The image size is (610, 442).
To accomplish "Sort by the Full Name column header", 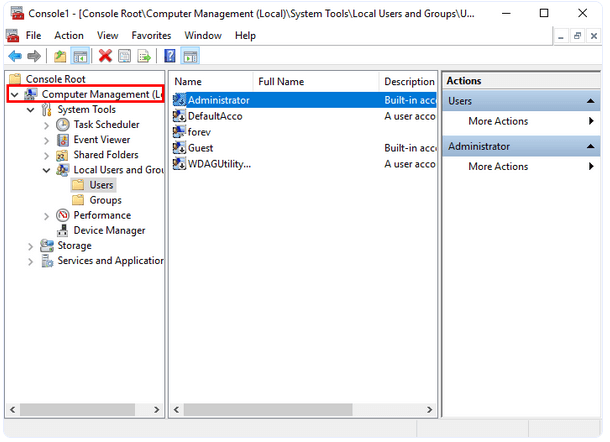I will 281,81.
